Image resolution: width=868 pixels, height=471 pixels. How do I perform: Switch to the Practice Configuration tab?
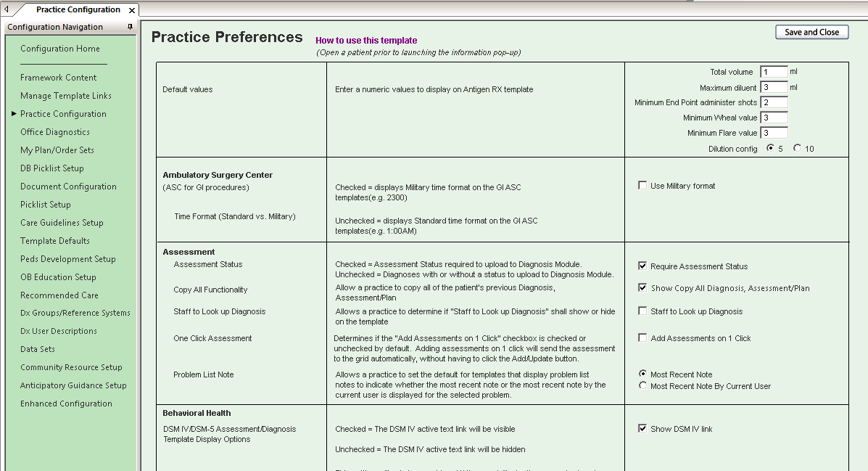click(x=78, y=9)
